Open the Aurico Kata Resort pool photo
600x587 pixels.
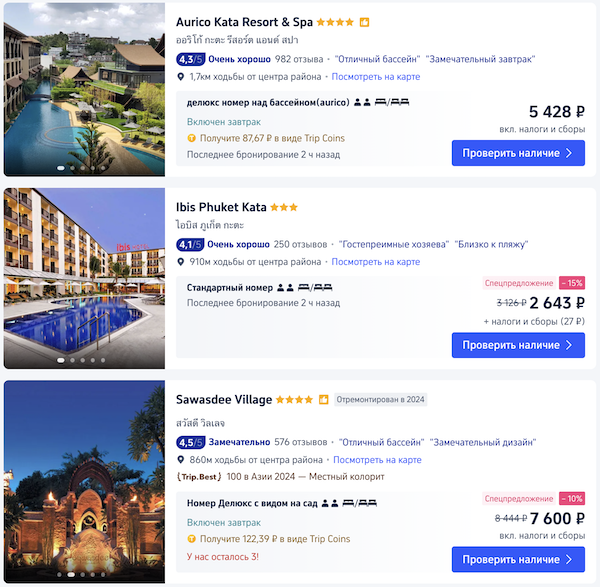(x=84, y=88)
